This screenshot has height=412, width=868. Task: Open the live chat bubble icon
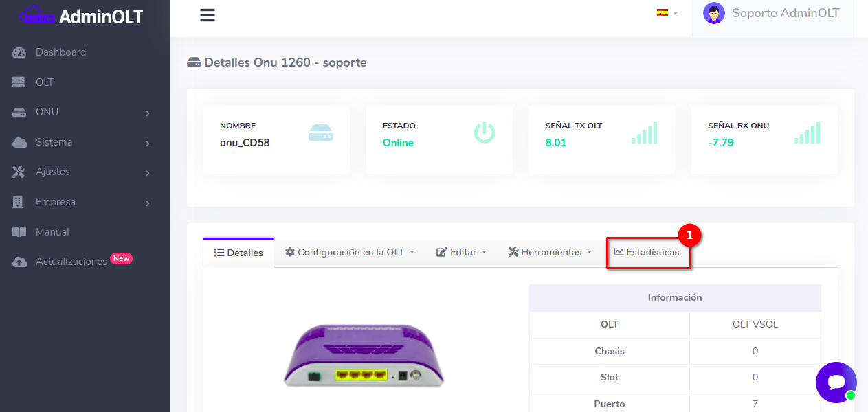tap(836, 382)
